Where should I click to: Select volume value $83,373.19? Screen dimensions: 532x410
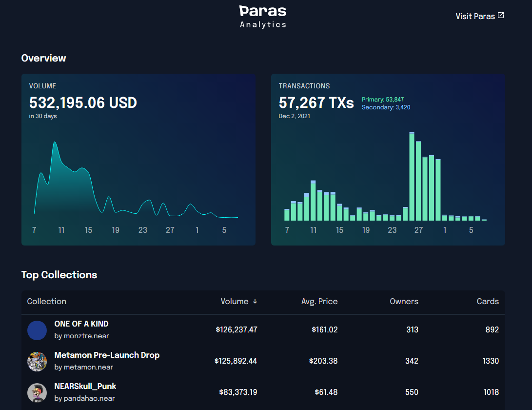click(238, 392)
